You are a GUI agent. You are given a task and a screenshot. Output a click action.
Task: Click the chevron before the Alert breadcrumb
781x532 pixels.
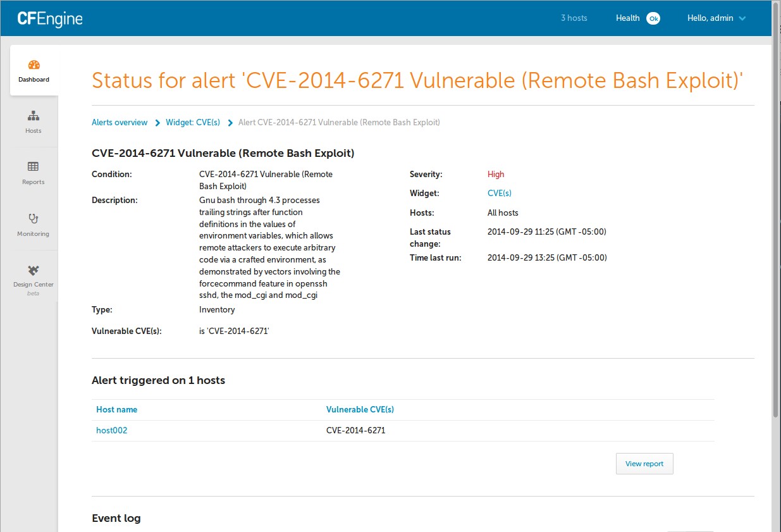point(230,123)
